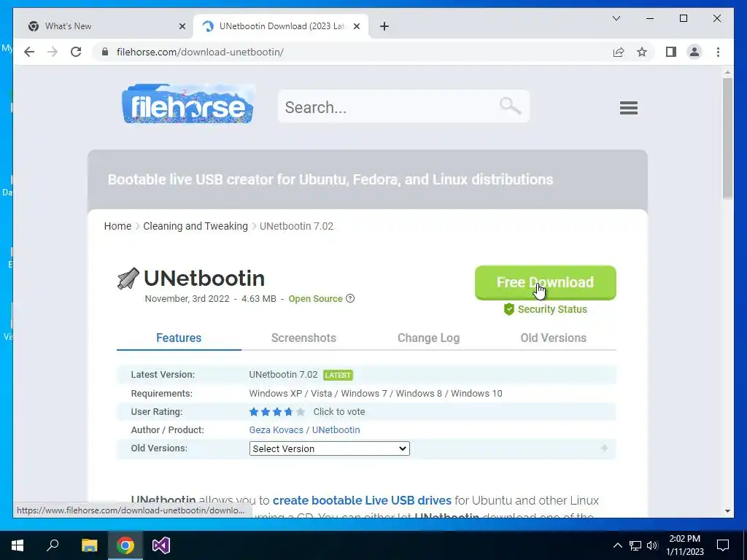747x560 pixels.
Task: Open the Windows Start menu
Action: (18, 545)
